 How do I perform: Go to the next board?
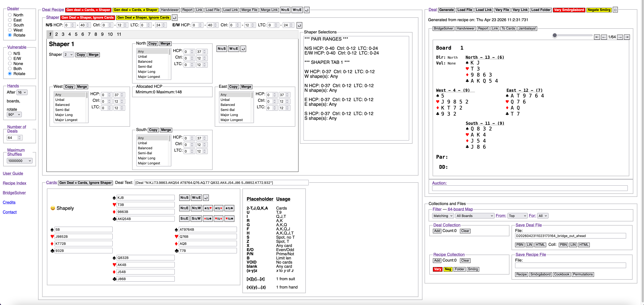pos(620,37)
